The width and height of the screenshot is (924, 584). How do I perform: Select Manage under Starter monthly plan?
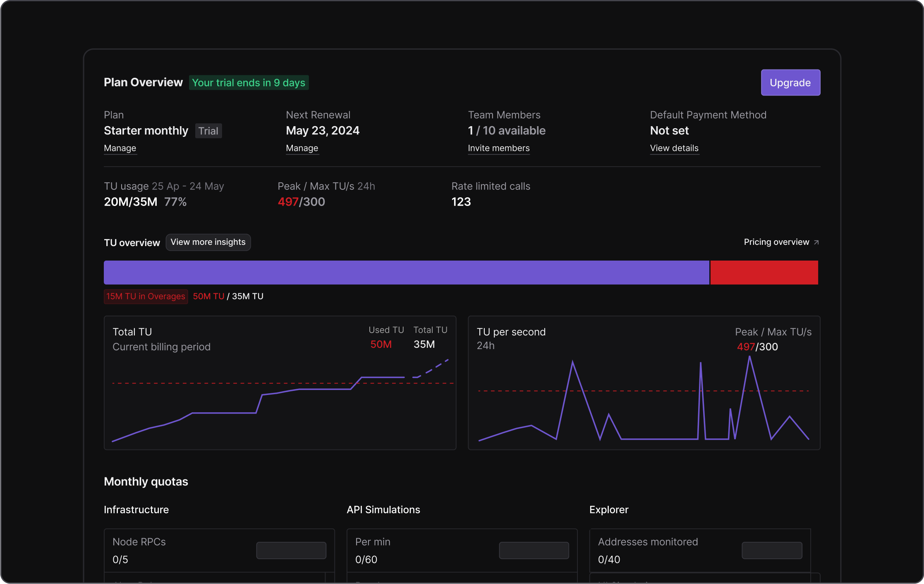coord(120,148)
